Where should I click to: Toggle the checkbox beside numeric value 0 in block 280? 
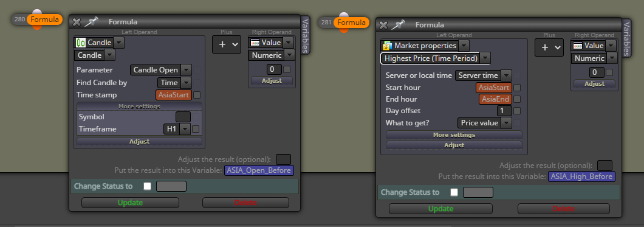coord(287,69)
